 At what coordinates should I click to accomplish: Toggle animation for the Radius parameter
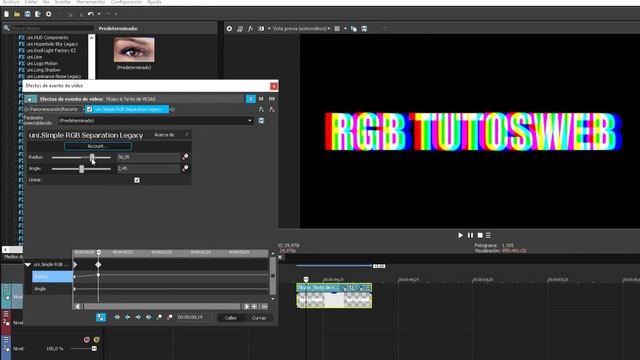pos(185,157)
